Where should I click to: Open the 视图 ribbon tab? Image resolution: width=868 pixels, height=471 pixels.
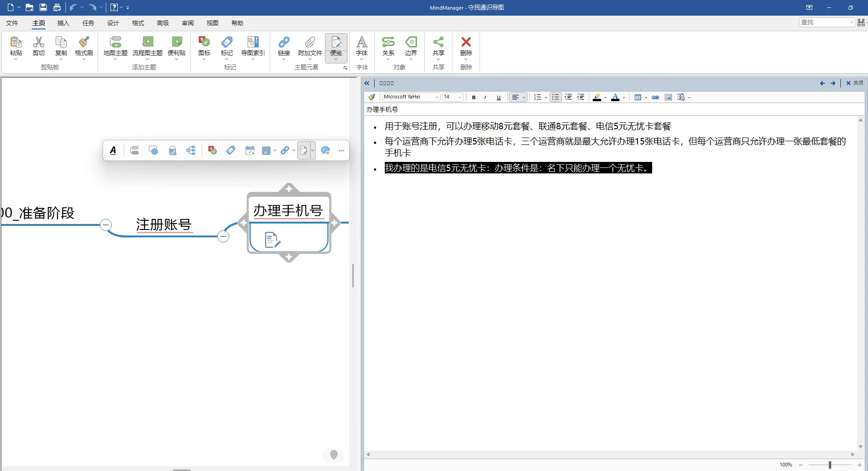coord(213,23)
